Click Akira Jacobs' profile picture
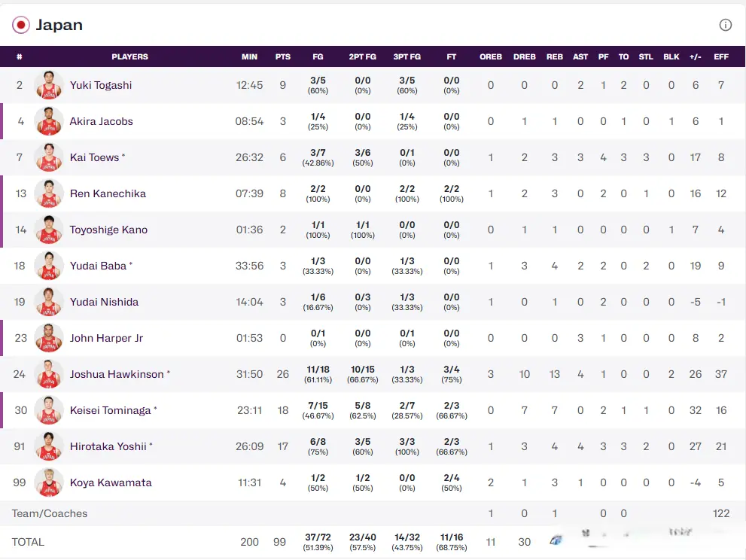The width and height of the screenshot is (746, 560). point(49,121)
